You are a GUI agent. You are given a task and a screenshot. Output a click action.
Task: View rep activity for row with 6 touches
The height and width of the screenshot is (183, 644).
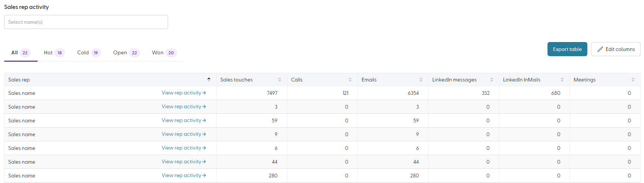coord(184,148)
